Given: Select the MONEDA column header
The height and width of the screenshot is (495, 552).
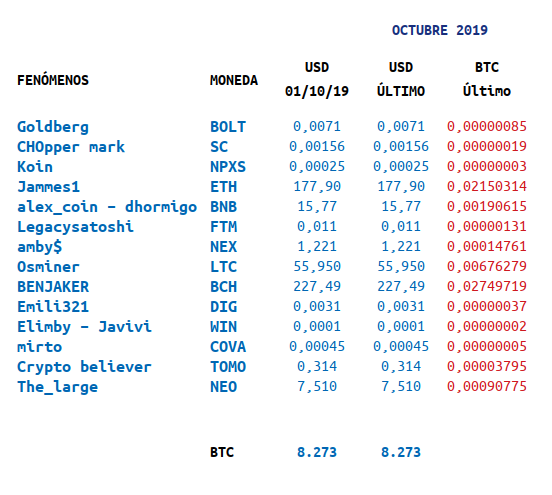Looking at the screenshot, I should click(234, 81).
